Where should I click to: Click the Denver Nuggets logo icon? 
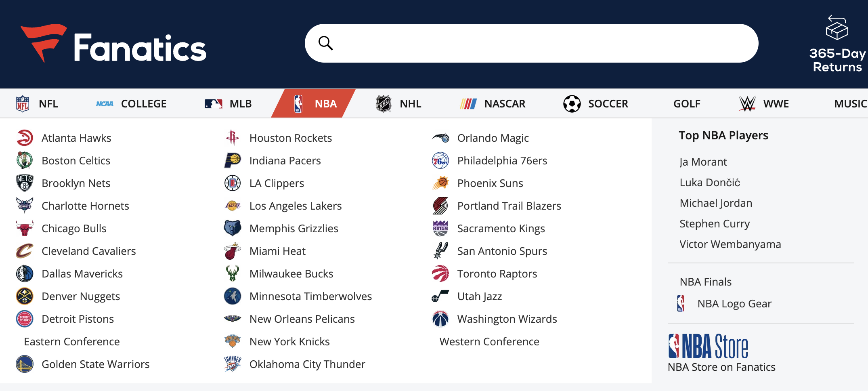click(25, 296)
